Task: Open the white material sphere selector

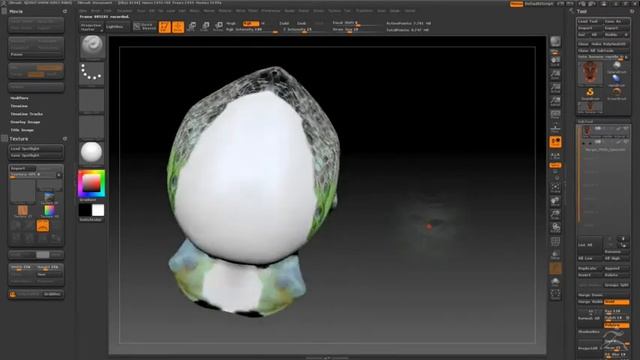Action: (x=92, y=153)
